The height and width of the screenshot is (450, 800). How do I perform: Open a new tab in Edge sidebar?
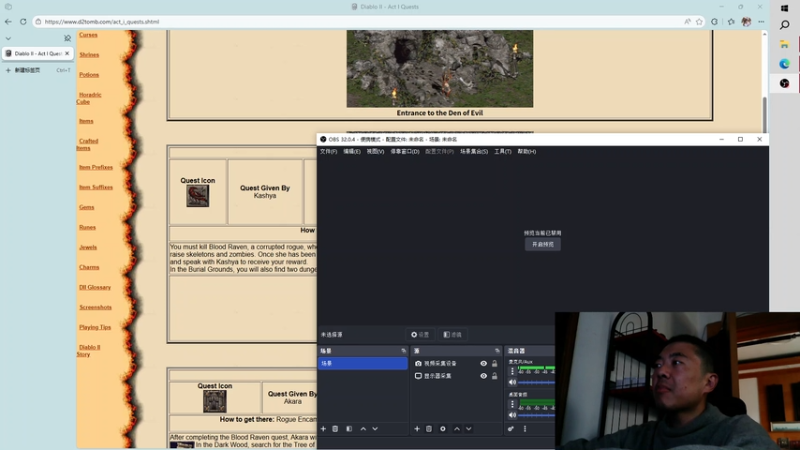37,70
